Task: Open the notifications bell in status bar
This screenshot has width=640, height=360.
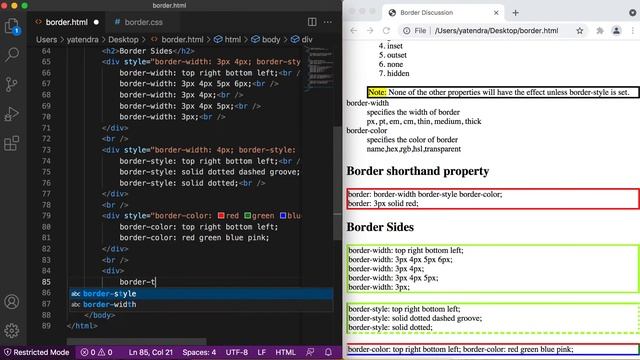Action: click(328, 352)
